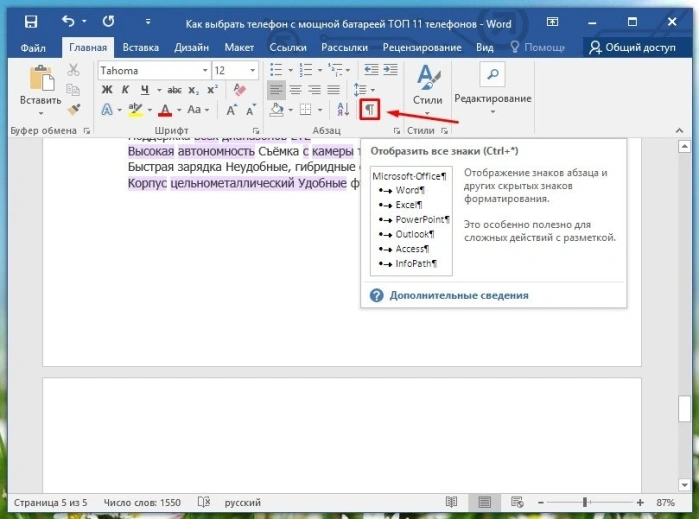Click the vertical scrollbar down arrow
This screenshot has height=519, width=699.
(684, 485)
